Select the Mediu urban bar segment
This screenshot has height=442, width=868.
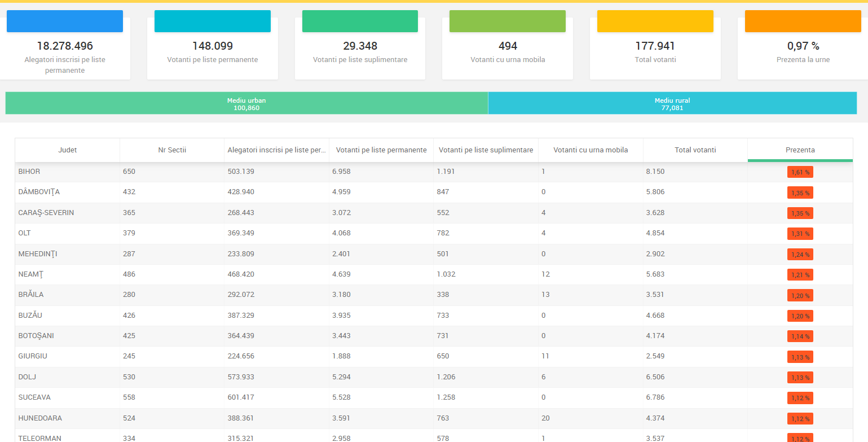(246, 103)
